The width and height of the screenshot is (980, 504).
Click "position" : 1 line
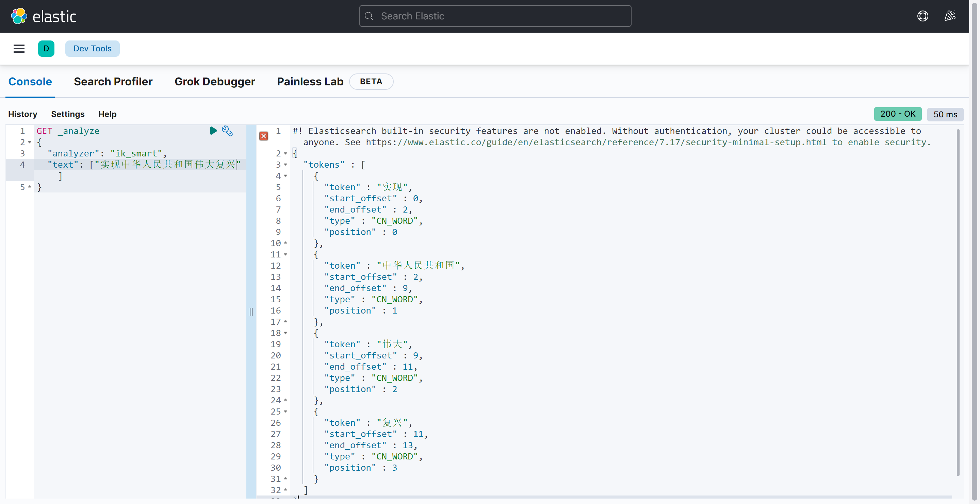pyautogui.click(x=361, y=310)
